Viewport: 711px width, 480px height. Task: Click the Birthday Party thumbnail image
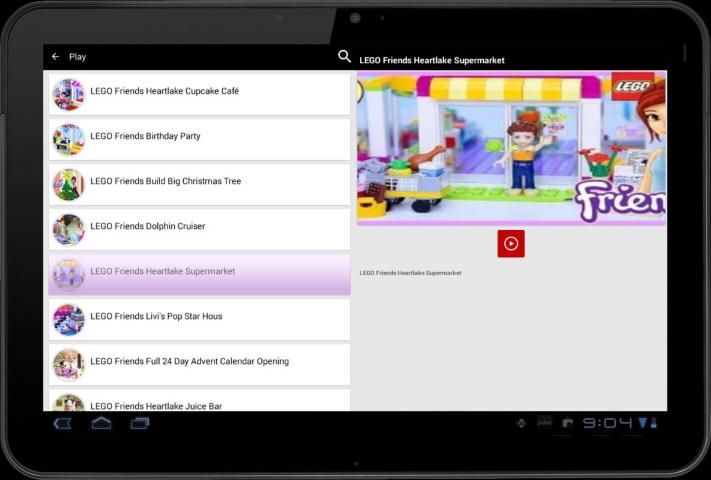pos(69,139)
